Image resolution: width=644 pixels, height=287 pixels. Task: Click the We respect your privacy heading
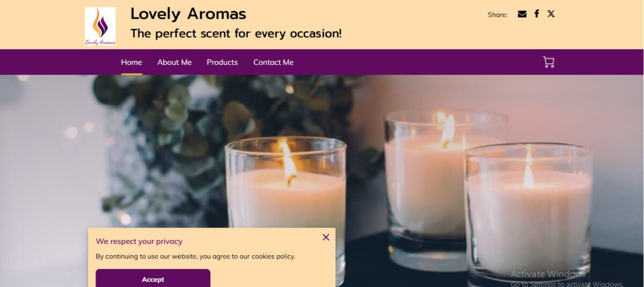click(139, 241)
